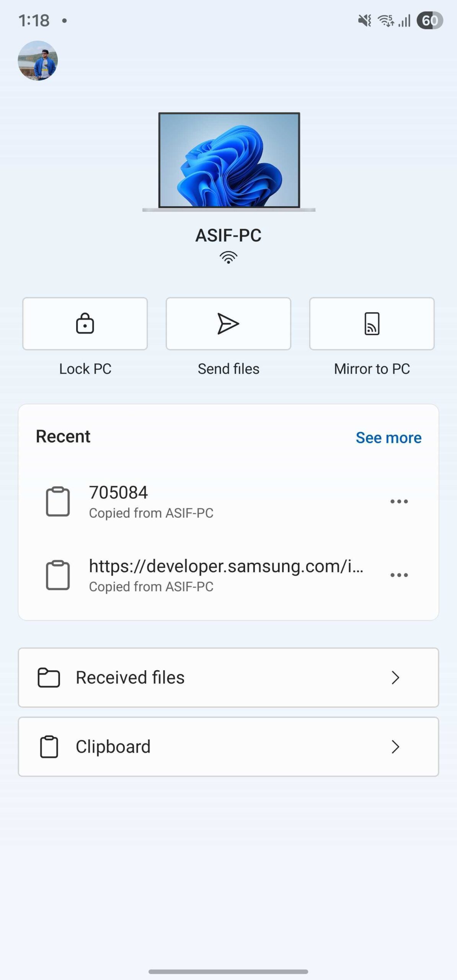Tap the Mirror to PC cast button
The width and height of the screenshot is (457, 980).
[x=372, y=323]
